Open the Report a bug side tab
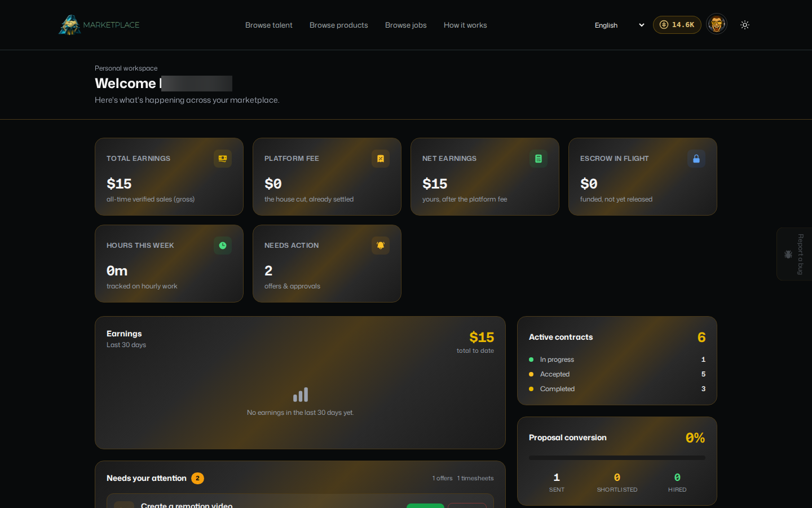The image size is (812, 508). [794, 254]
